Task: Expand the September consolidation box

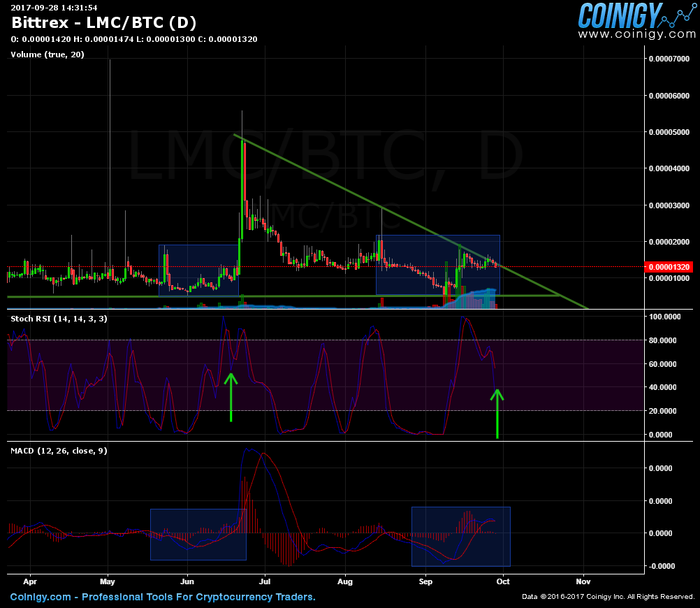Action: [437, 263]
